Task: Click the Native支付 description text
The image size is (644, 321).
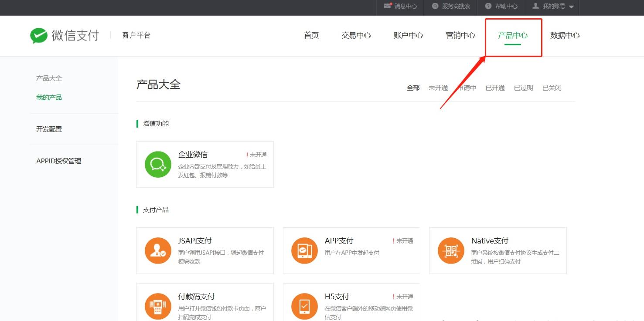Action: coord(515,257)
